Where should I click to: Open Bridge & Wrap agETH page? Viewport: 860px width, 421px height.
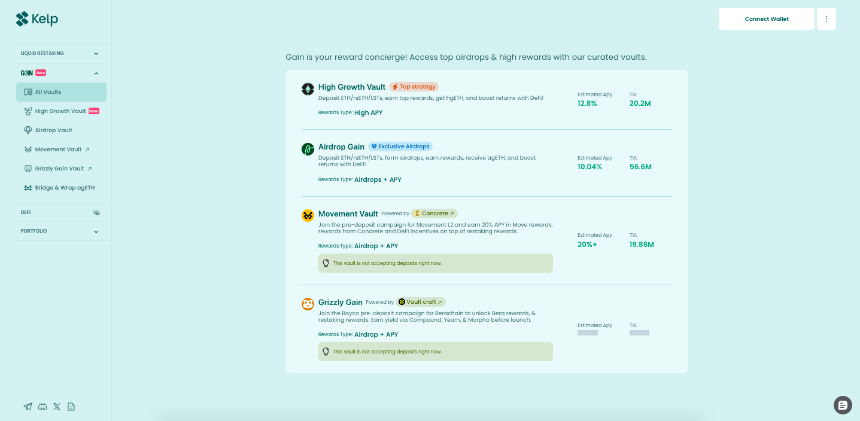point(61,187)
